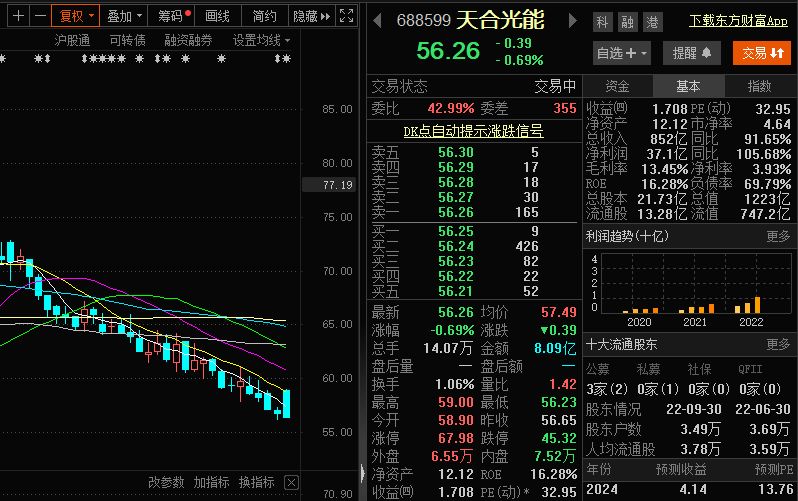This screenshot has width=798, height=501.
Task: Click 均价 value 57.49
Action: pos(559,312)
